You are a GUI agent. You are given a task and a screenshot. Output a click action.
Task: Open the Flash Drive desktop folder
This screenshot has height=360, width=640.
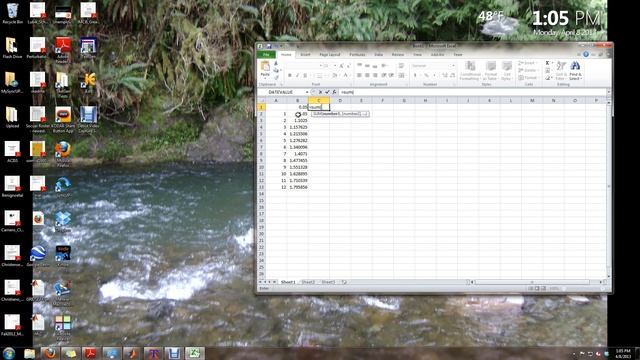coord(12,48)
